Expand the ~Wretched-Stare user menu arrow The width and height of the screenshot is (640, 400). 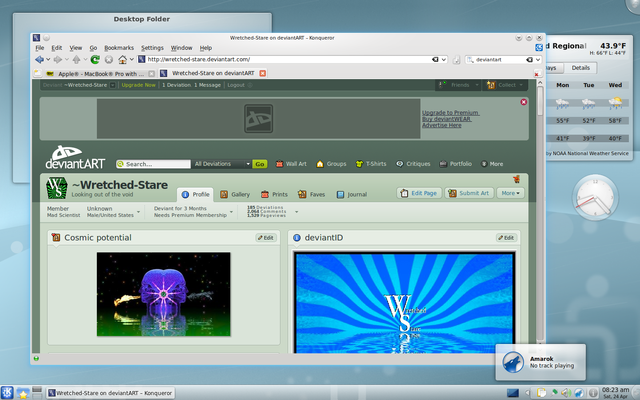(x=113, y=85)
